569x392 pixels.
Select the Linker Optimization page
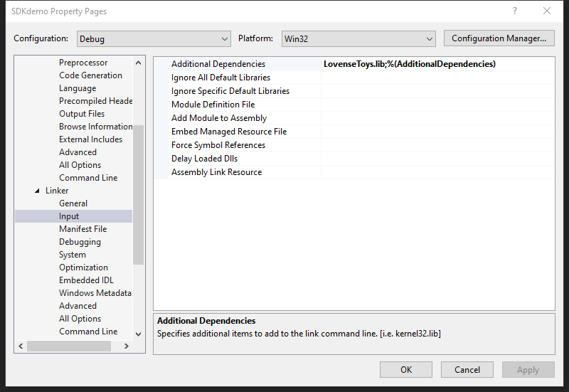[x=83, y=267]
